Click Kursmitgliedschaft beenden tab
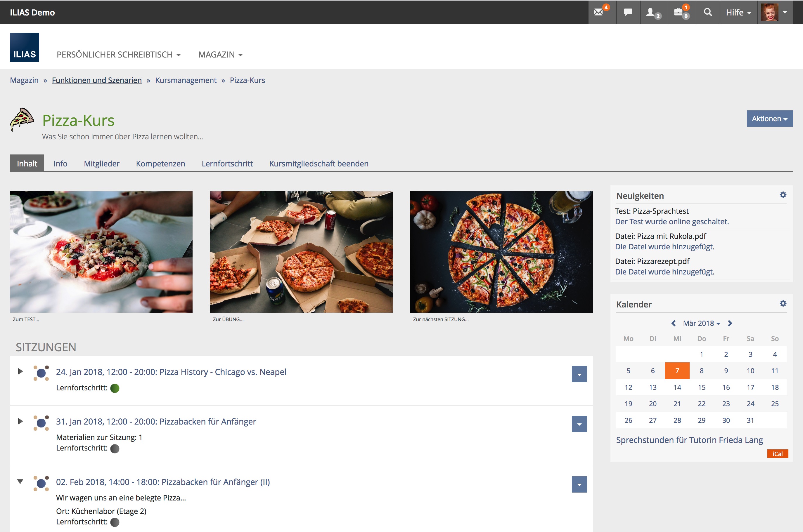 tap(319, 163)
